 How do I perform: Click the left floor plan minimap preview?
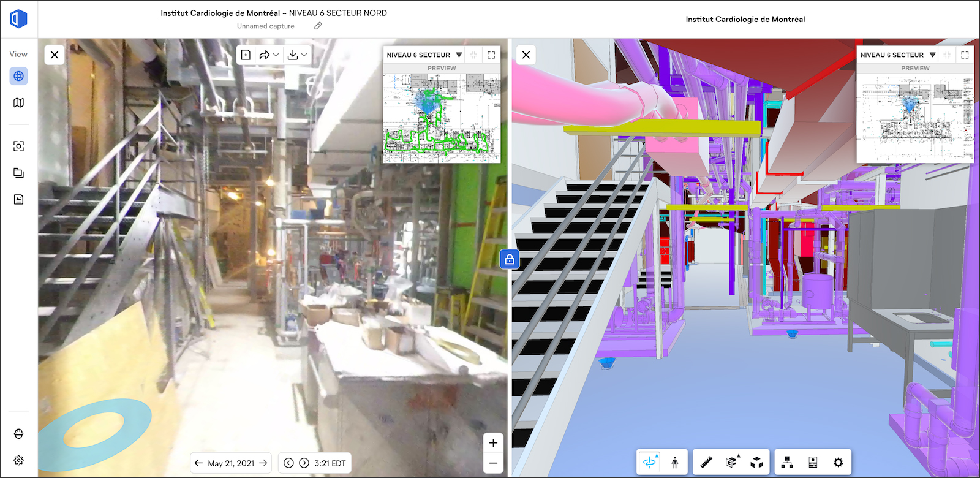(x=442, y=118)
